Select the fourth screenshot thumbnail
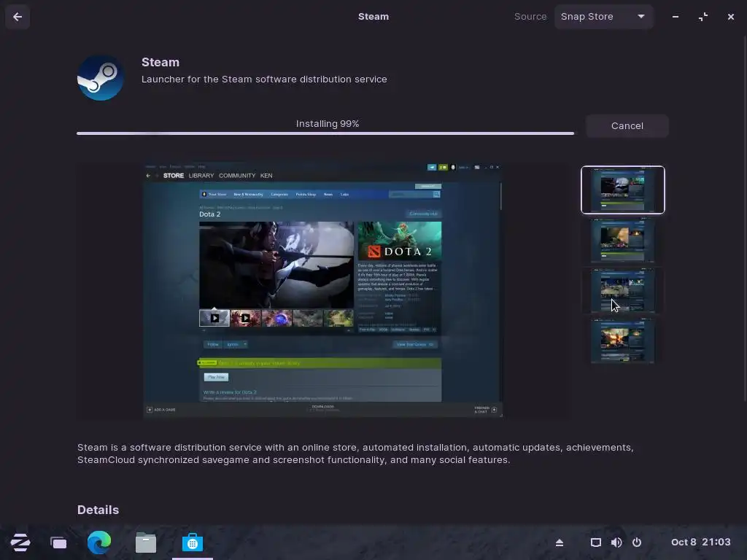 pyautogui.click(x=623, y=341)
